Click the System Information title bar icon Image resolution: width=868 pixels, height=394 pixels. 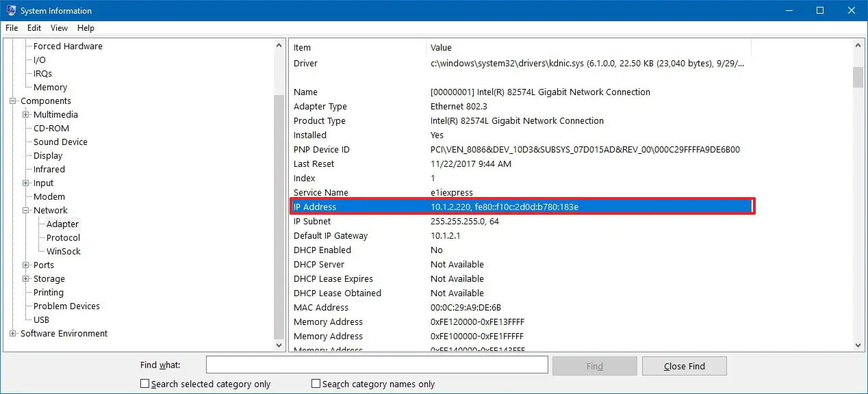coord(10,10)
